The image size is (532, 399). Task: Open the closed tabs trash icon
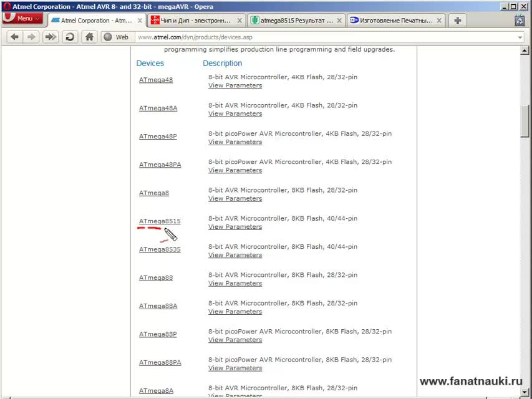pyautogui.click(x=520, y=21)
